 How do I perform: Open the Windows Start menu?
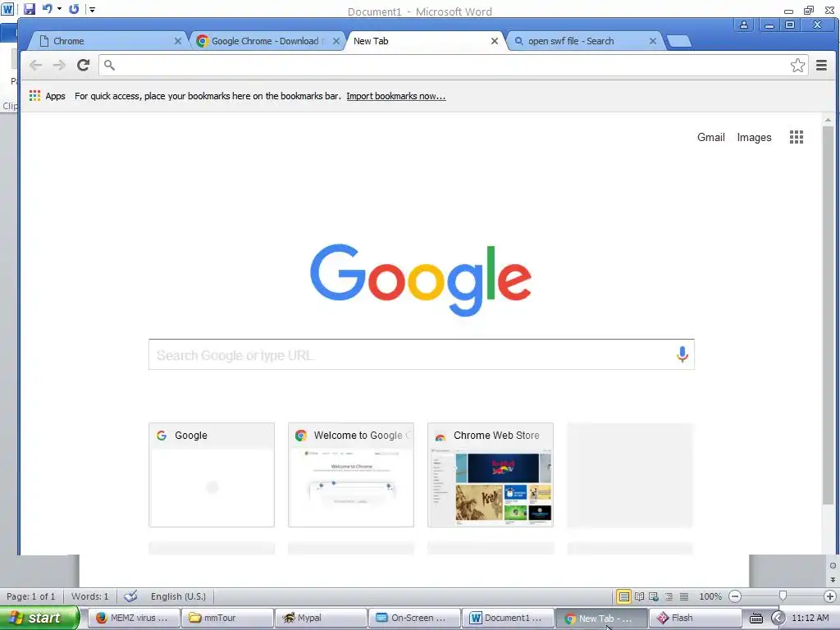39,618
